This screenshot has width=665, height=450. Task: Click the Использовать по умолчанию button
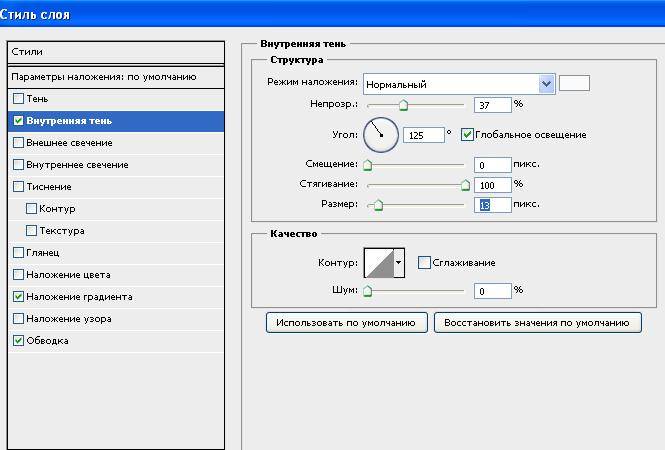pos(346,323)
